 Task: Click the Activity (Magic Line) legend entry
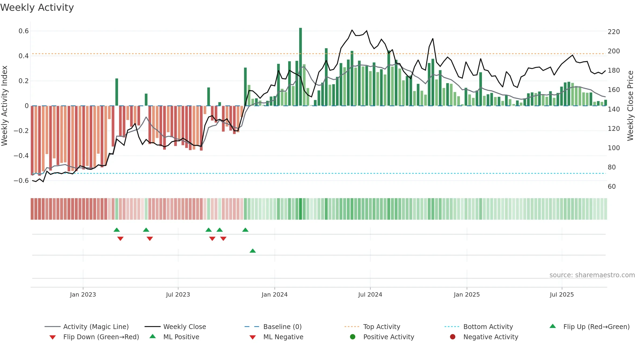click(87, 327)
